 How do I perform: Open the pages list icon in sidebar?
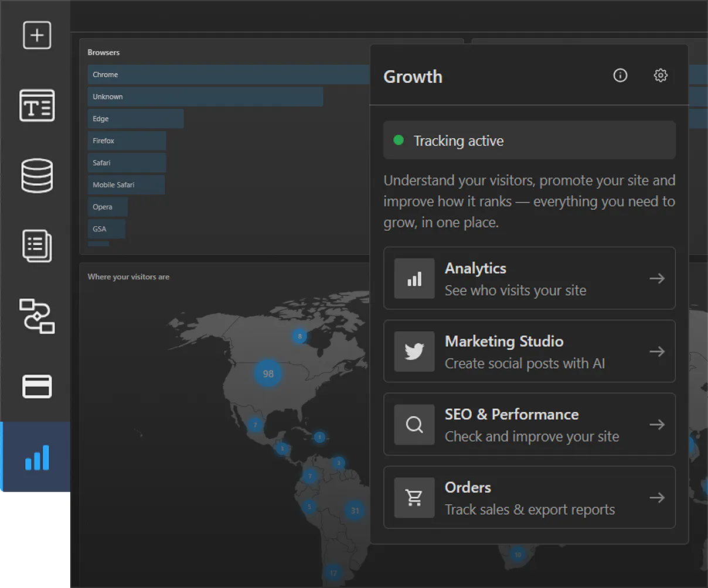click(x=37, y=246)
